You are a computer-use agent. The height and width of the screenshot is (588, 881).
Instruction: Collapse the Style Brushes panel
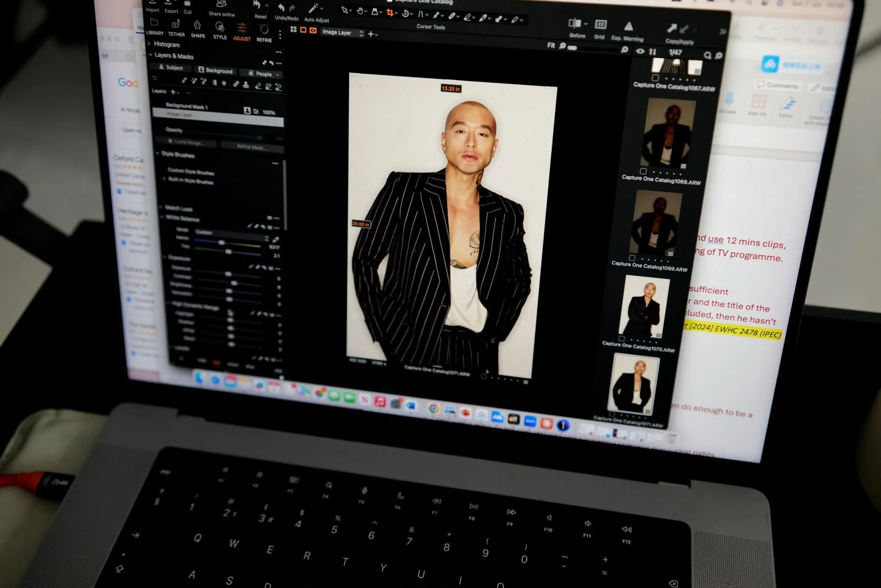tap(157, 154)
